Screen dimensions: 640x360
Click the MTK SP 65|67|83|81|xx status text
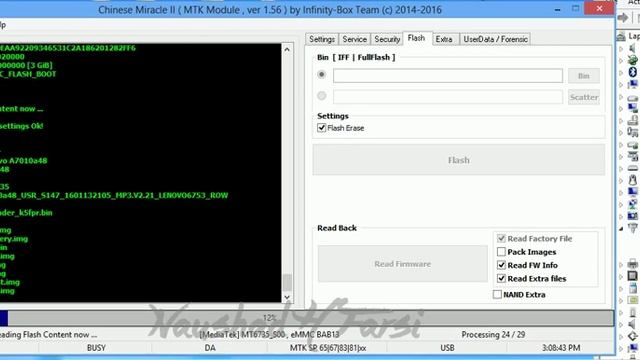pos(328,348)
